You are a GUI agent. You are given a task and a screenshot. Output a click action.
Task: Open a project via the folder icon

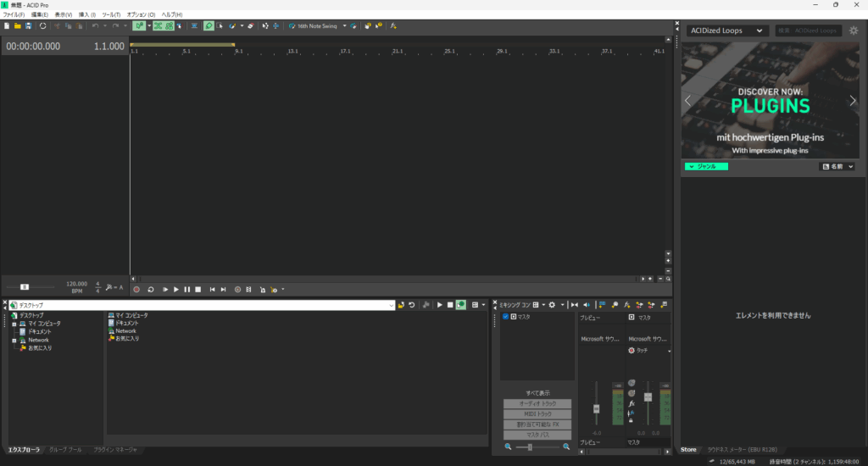click(17, 26)
